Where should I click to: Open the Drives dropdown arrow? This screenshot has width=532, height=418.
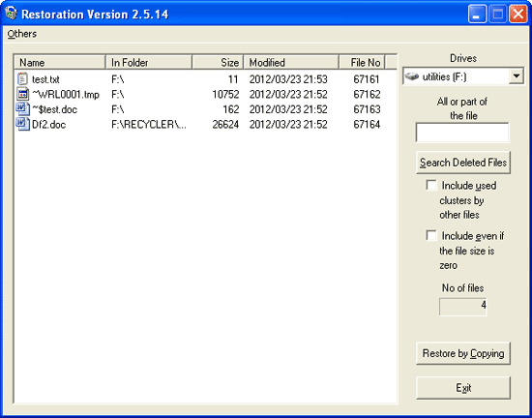pos(517,76)
